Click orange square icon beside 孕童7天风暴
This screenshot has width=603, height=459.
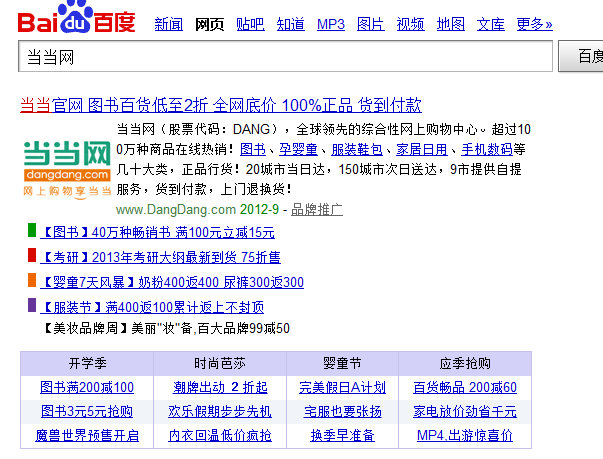click(33, 281)
